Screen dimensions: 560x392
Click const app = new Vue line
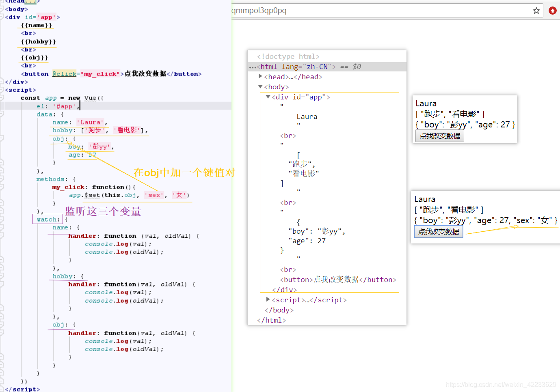62,98
